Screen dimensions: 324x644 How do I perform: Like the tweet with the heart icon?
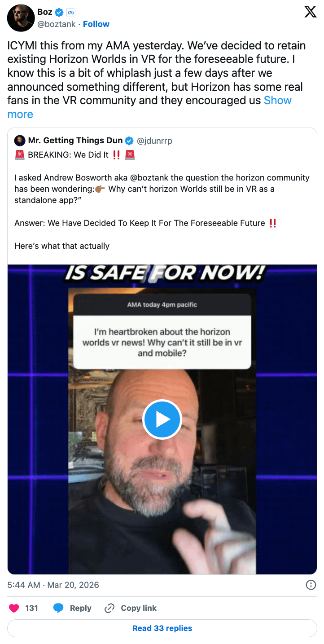14,608
